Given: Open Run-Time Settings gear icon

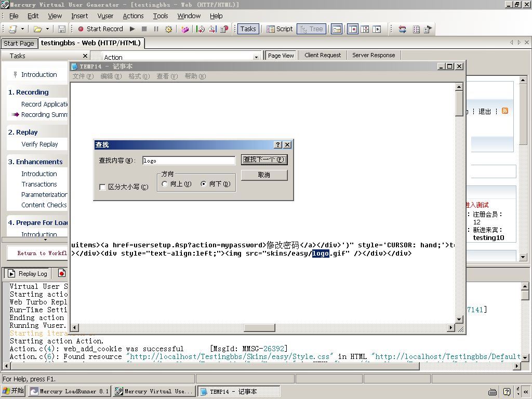Looking at the screenshot, I should pyautogui.click(x=168, y=29).
